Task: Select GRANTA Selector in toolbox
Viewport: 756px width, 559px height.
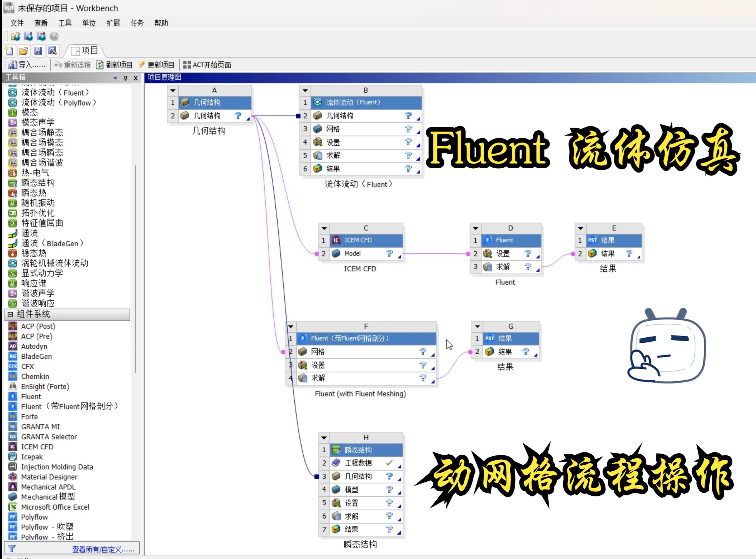Action: [x=49, y=436]
